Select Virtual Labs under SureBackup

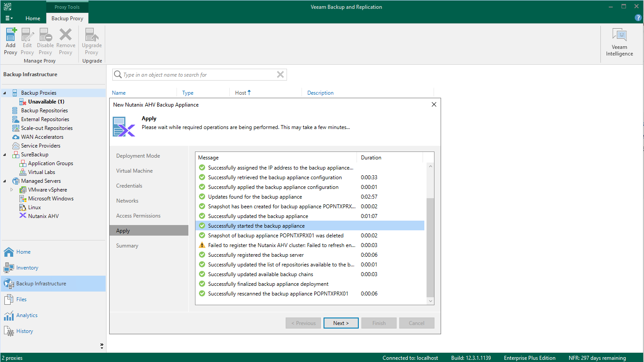pyautogui.click(x=41, y=172)
